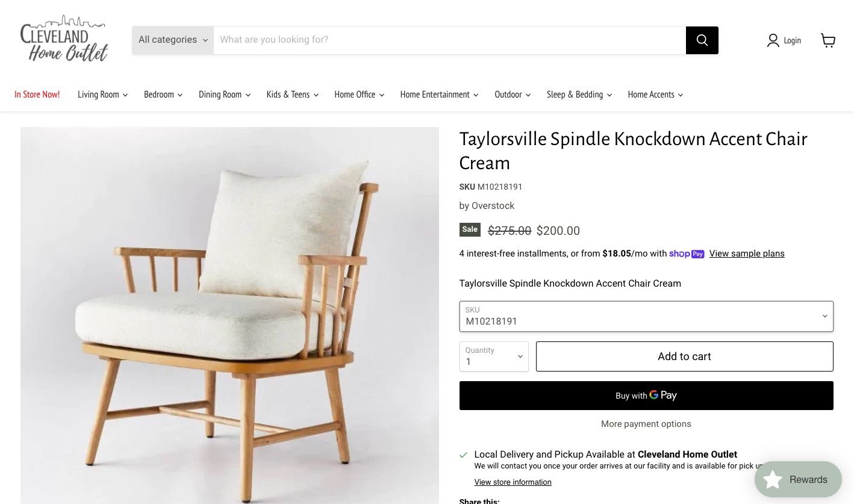The height and width of the screenshot is (504, 854).
Task: Open View sample plans link
Action: [746, 254]
